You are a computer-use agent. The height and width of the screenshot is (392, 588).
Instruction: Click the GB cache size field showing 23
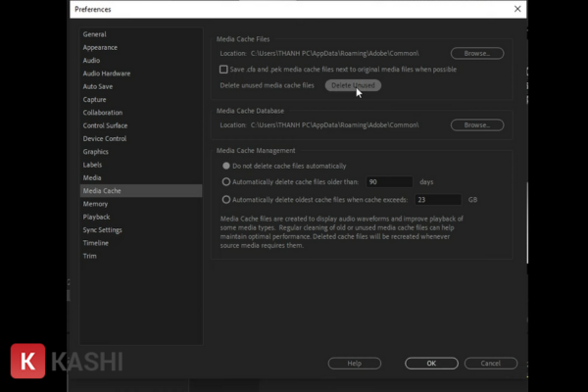tap(437, 199)
